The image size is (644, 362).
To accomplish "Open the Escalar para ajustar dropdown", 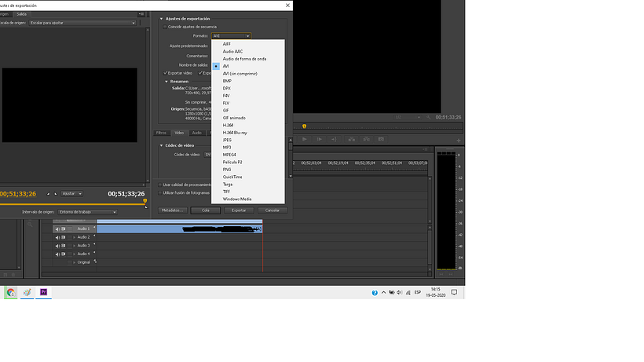I will 82,23.
